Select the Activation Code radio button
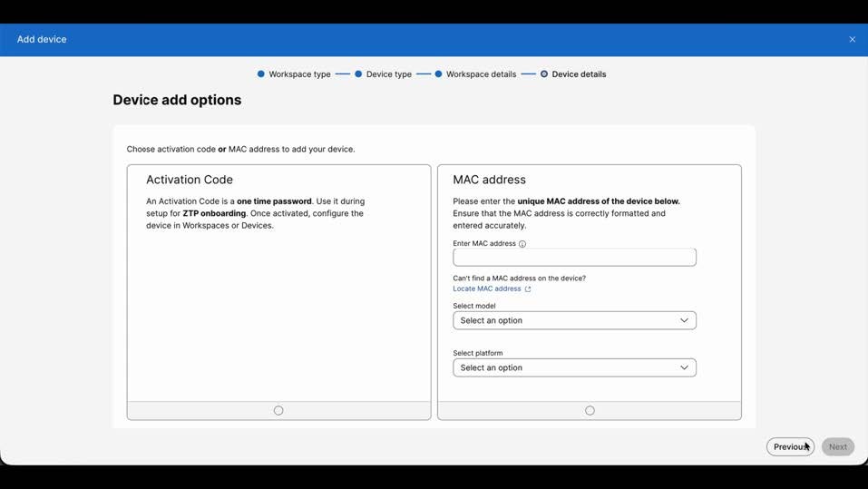Image resolution: width=868 pixels, height=489 pixels. 278,411
